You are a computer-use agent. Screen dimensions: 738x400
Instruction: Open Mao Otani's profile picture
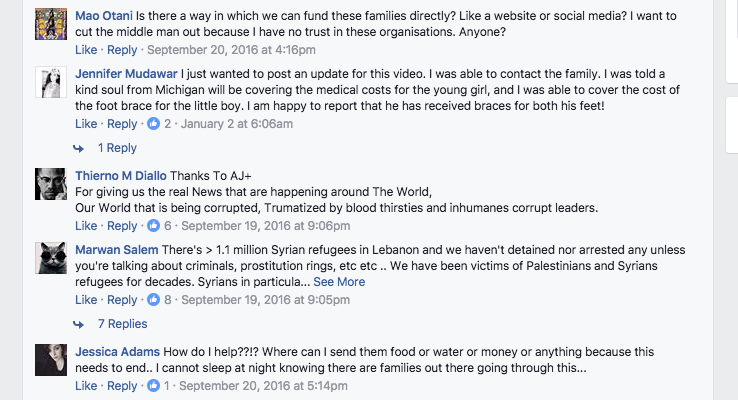tap(51, 24)
